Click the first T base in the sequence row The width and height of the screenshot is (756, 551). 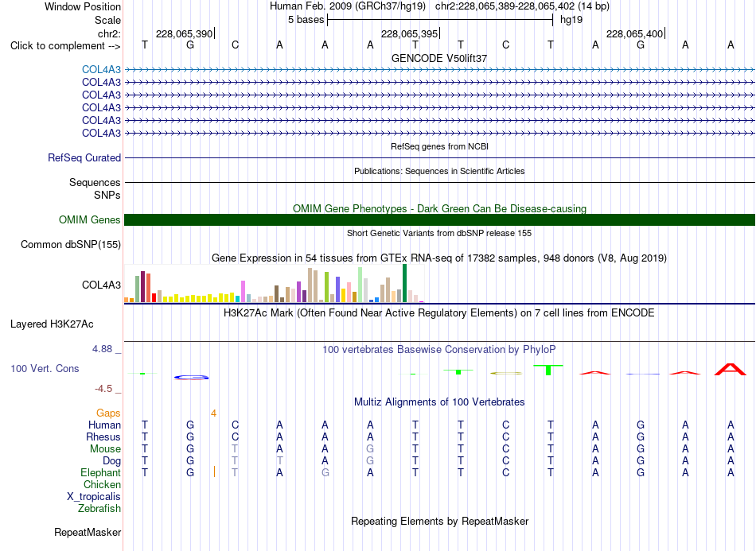tap(145, 45)
